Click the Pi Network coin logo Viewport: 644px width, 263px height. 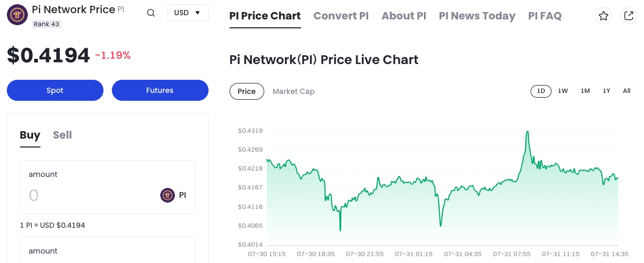(x=17, y=14)
